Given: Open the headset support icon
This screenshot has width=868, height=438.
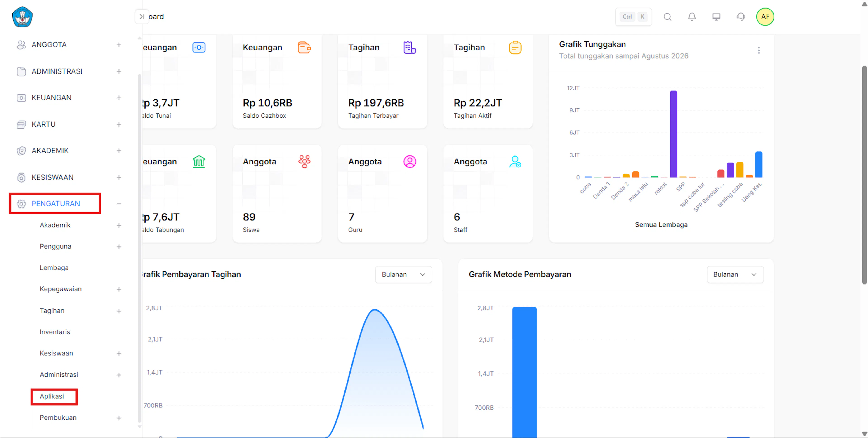Looking at the screenshot, I should coord(741,17).
